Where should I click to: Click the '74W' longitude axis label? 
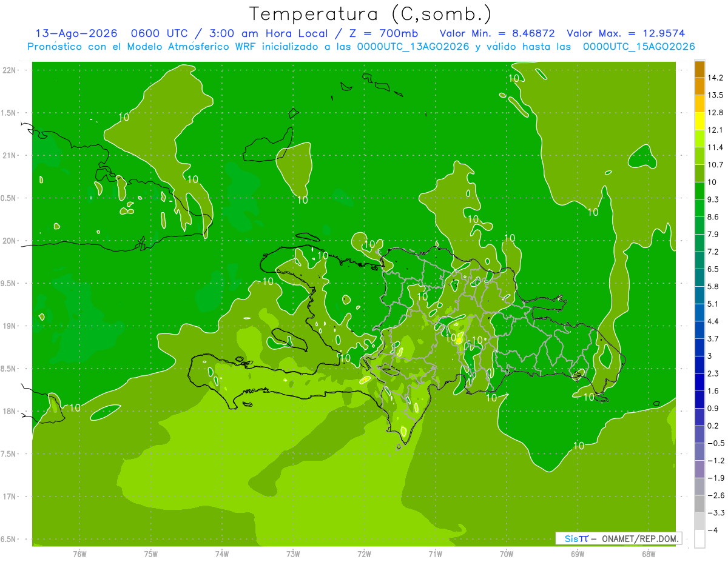221,555
